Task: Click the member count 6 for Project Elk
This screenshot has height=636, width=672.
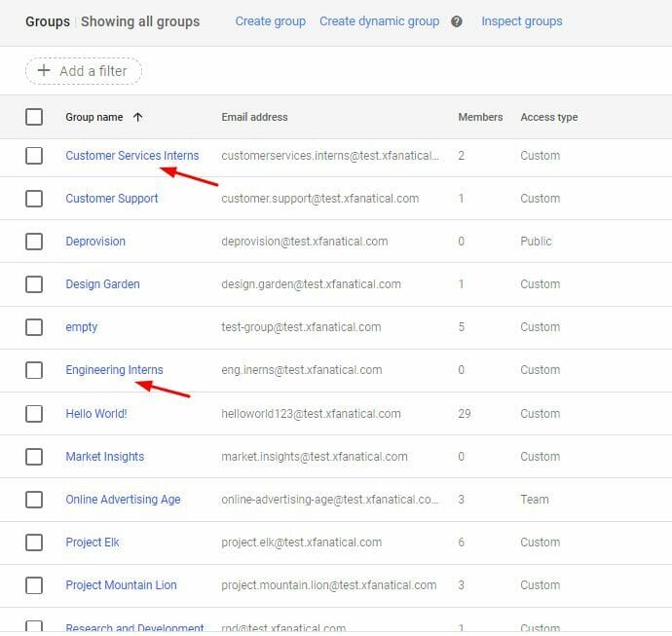Action: click(x=461, y=542)
